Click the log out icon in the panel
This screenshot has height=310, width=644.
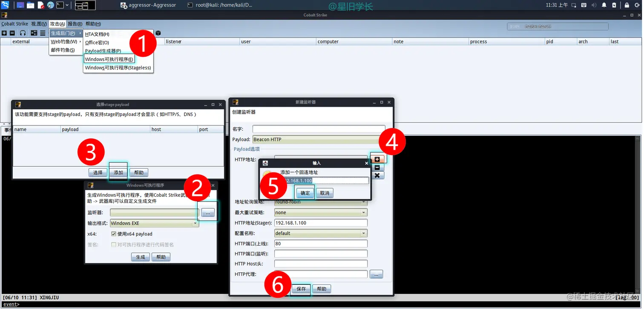pyautogui.click(x=637, y=5)
